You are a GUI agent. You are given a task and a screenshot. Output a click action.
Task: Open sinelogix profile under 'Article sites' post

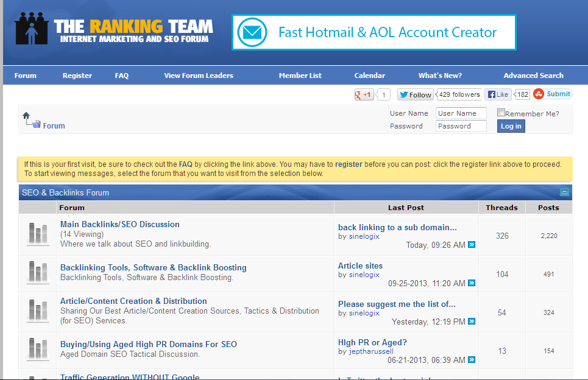pos(364,275)
